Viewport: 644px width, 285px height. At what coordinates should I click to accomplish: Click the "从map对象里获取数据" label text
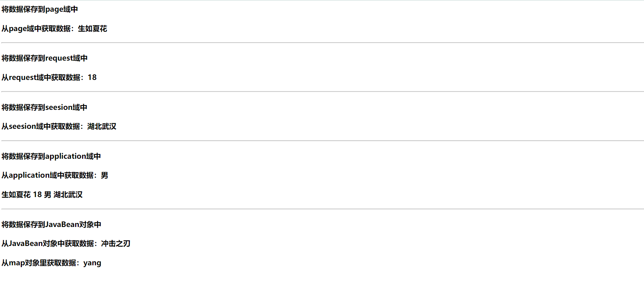click(39, 263)
